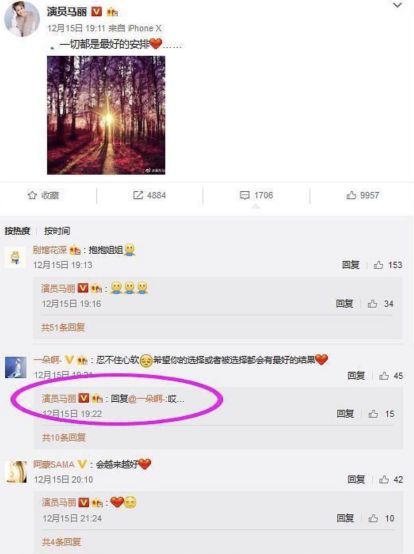Click the star icon to favorite the post

click(32, 195)
